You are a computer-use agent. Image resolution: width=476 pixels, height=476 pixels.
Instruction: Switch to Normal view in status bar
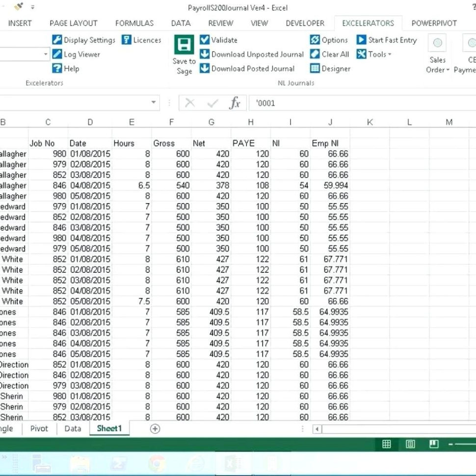tap(387, 444)
